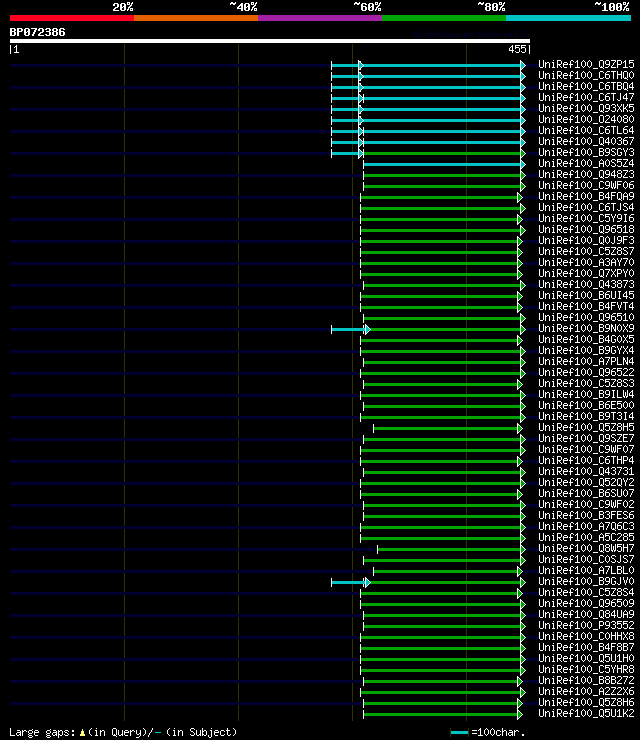640x740 pixels.
Task: Open hit UniRef100_B9SGY3
Action: coord(586,152)
